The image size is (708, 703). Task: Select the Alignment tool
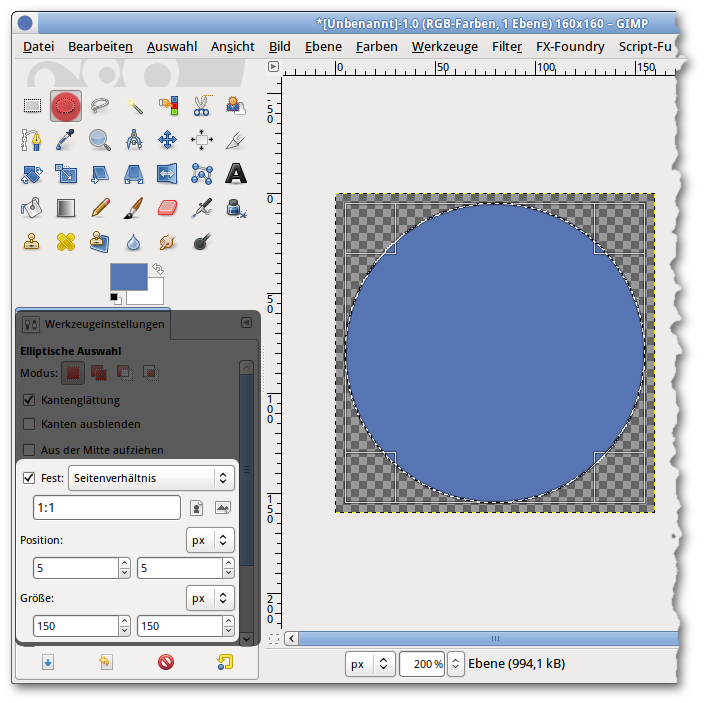[202, 140]
